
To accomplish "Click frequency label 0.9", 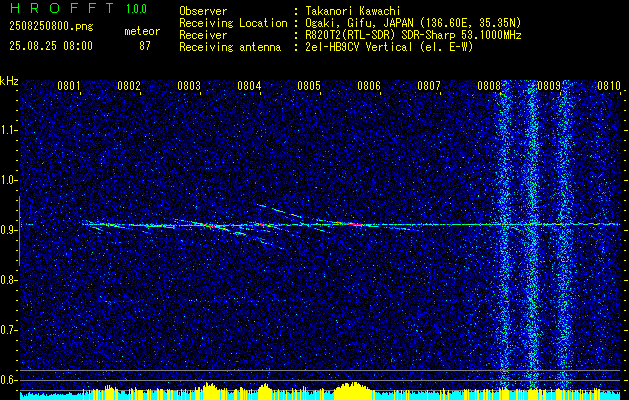I will 8,230.
